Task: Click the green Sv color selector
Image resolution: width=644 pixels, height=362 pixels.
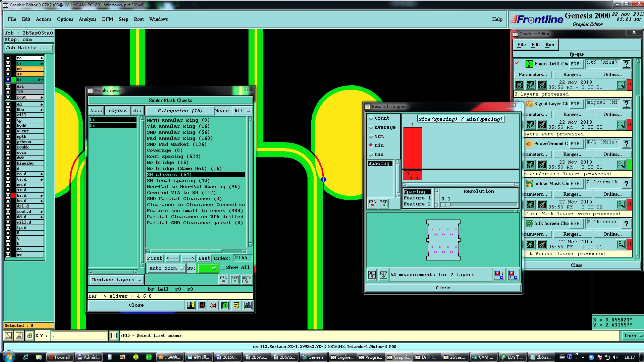Action: tap(208, 268)
